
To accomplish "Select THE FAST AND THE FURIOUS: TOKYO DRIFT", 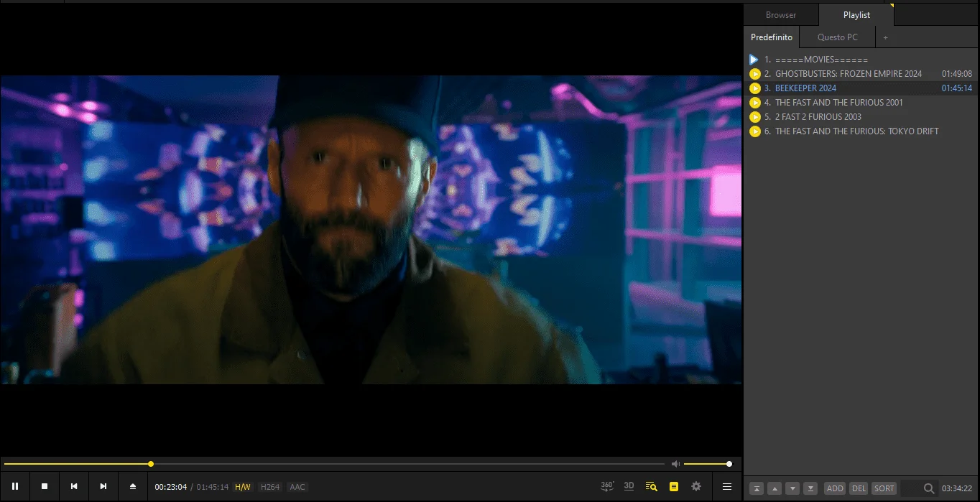I will (861, 131).
